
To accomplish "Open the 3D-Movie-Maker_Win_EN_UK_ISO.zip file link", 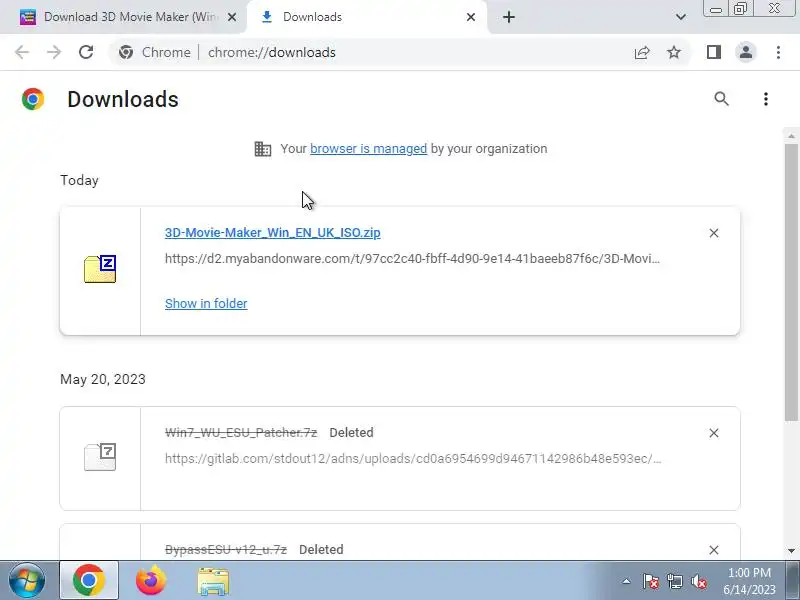I will pos(272,233).
